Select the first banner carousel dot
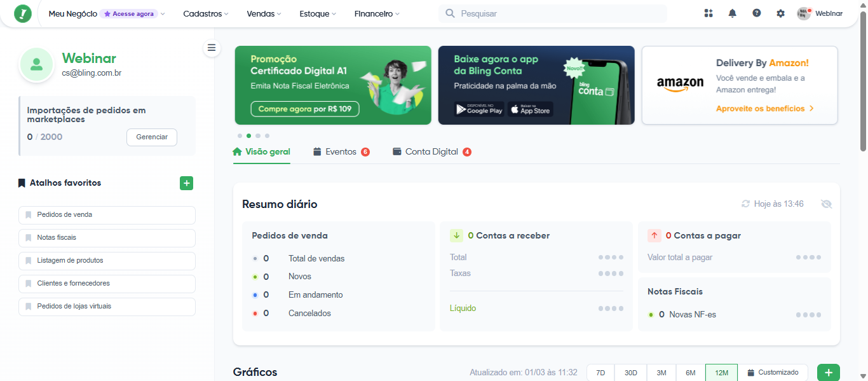The height and width of the screenshot is (381, 868). click(240, 135)
